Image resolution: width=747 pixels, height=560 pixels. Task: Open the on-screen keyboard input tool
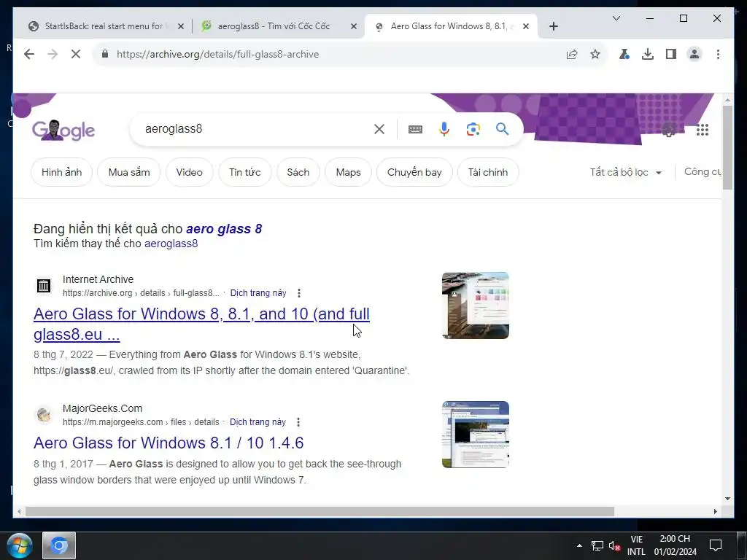[415, 129]
